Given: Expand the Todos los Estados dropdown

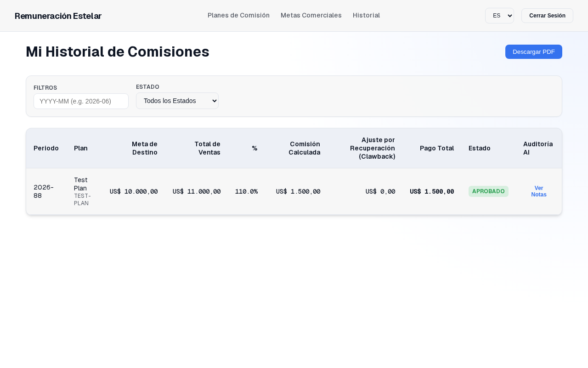Looking at the screenshot, I should (177, 101).
